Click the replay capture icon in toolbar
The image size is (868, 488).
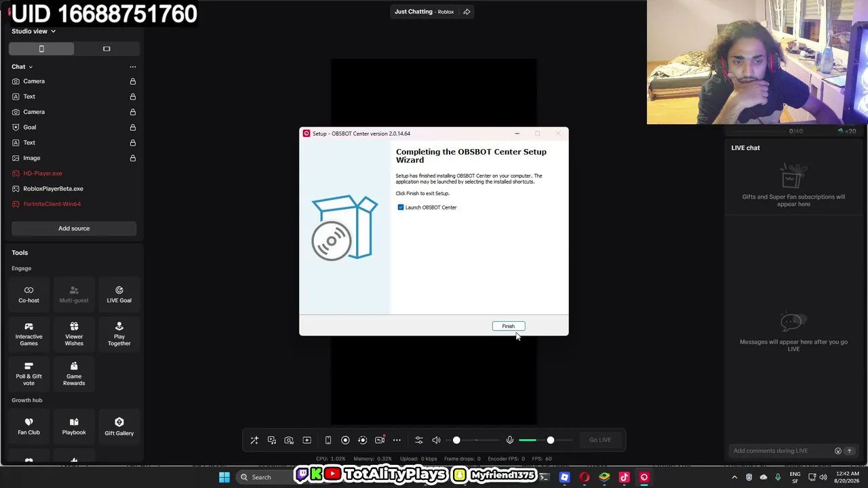click(362, 441)
